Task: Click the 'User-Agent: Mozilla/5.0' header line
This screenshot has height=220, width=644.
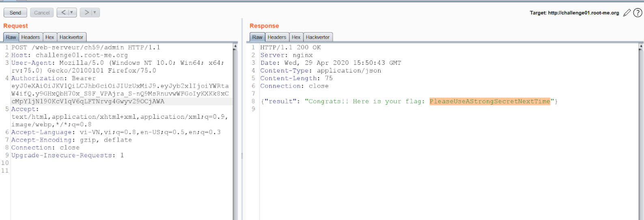Action: (118, 63)
